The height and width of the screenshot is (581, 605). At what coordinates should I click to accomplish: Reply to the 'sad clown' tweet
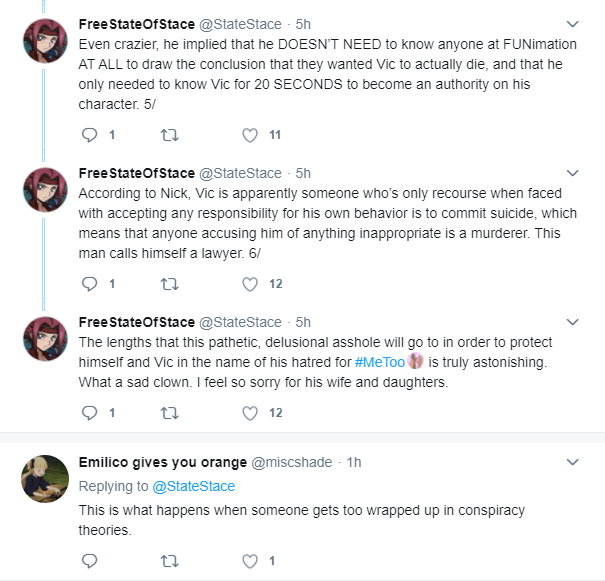90,413
